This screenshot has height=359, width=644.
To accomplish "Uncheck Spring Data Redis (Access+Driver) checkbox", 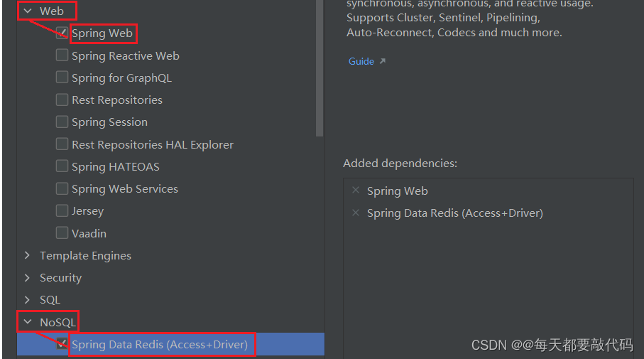I will [62, 344].
